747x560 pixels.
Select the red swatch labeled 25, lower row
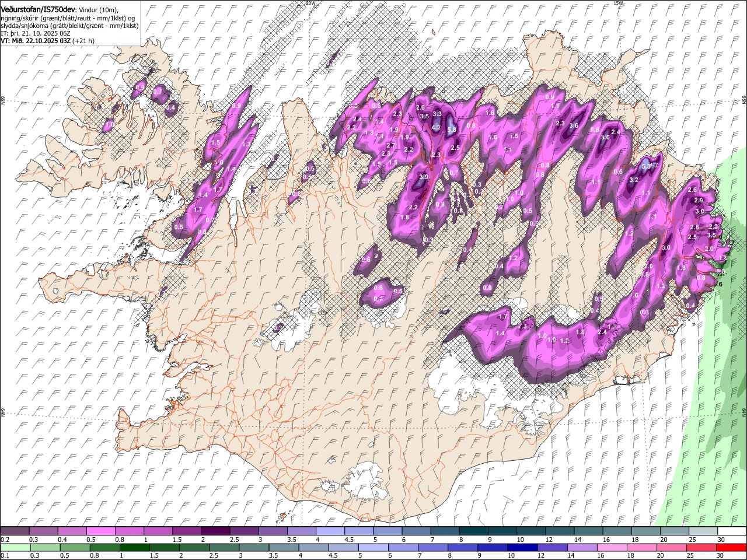[701, 547]
